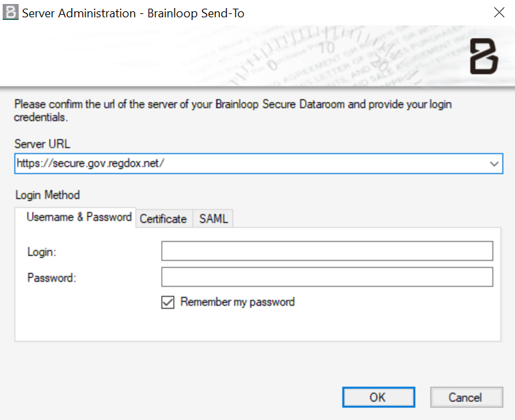Select the Username & Password tab
515x420 pixels.
pos(75,217)
